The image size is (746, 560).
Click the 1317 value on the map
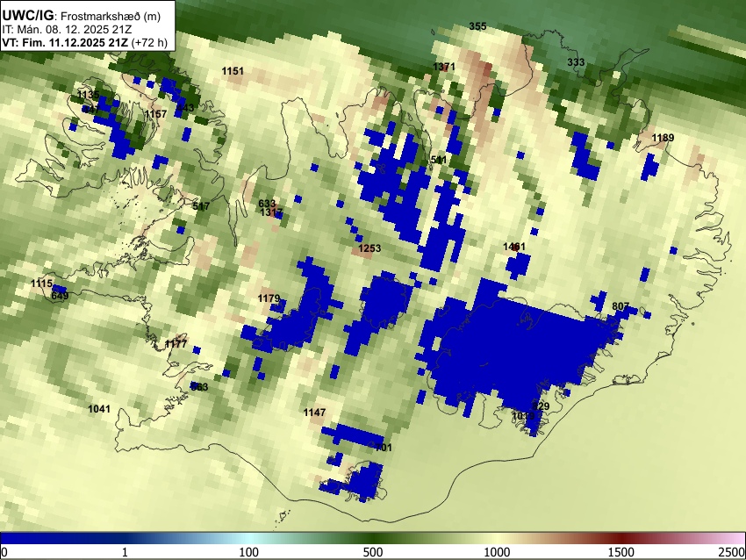[x=271, y=212]
